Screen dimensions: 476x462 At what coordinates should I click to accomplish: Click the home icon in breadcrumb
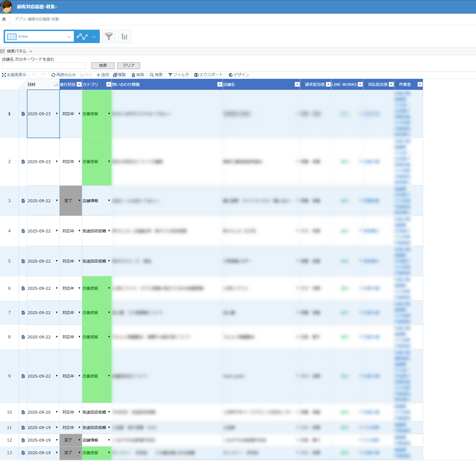pos(4,19)
